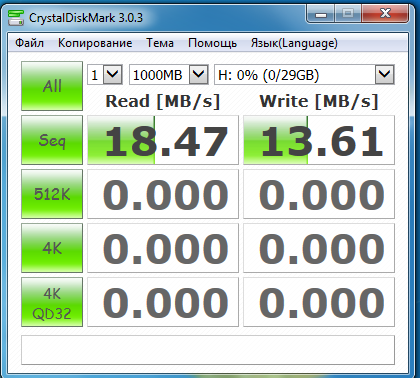The width and height of the screenshot is (420, 378).
Task: Click the CrystalDiskMark title bar app icon
Action: [15, 17]
